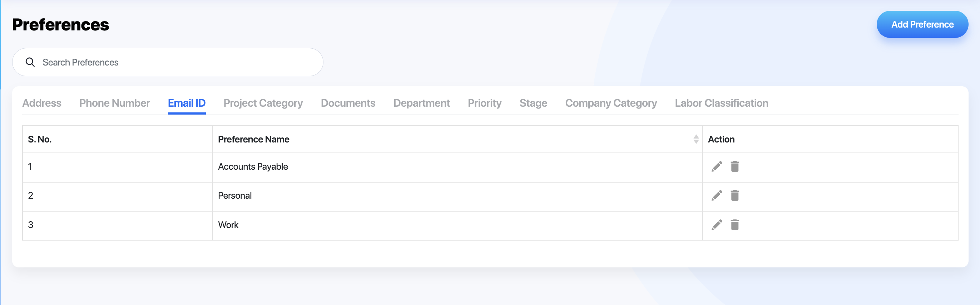The height and width of the screenshot is (305, 980).
Task: Select the Personal cell
Action: point(457,196)
